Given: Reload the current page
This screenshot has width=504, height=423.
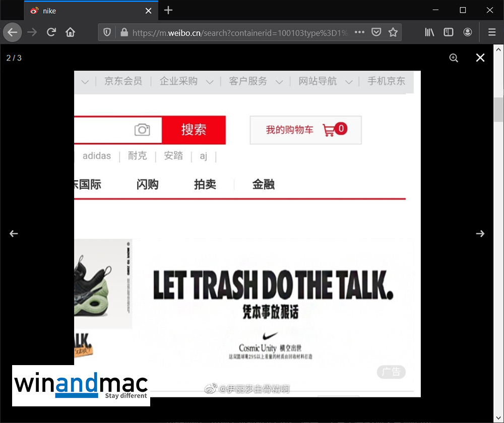Looking at the screenshot, I should click(51, 32).
